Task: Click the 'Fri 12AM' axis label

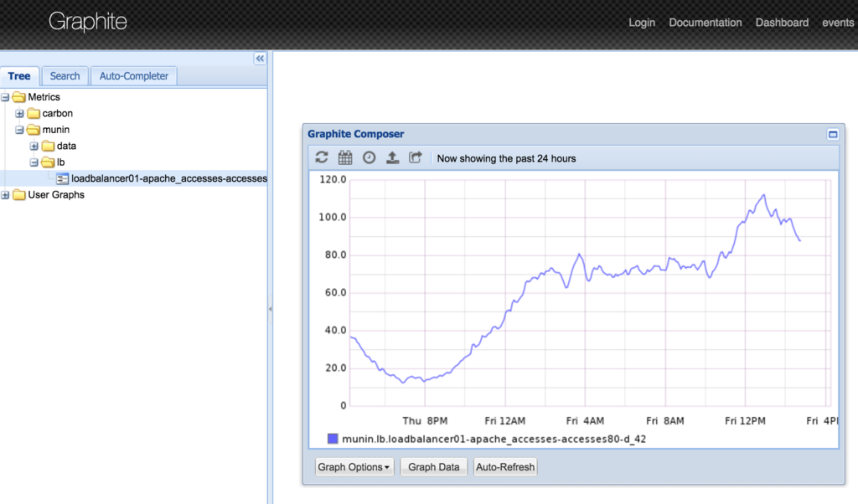Action: [505, 421]
